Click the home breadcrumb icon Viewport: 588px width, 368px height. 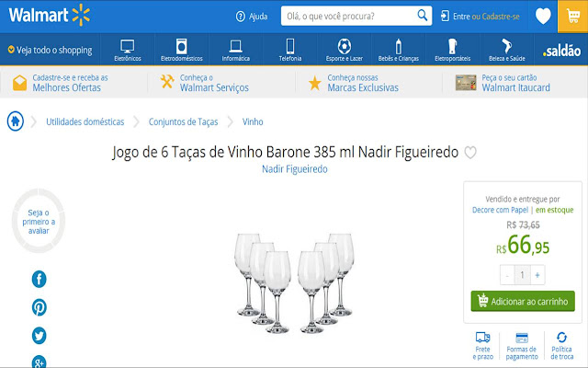16,121
